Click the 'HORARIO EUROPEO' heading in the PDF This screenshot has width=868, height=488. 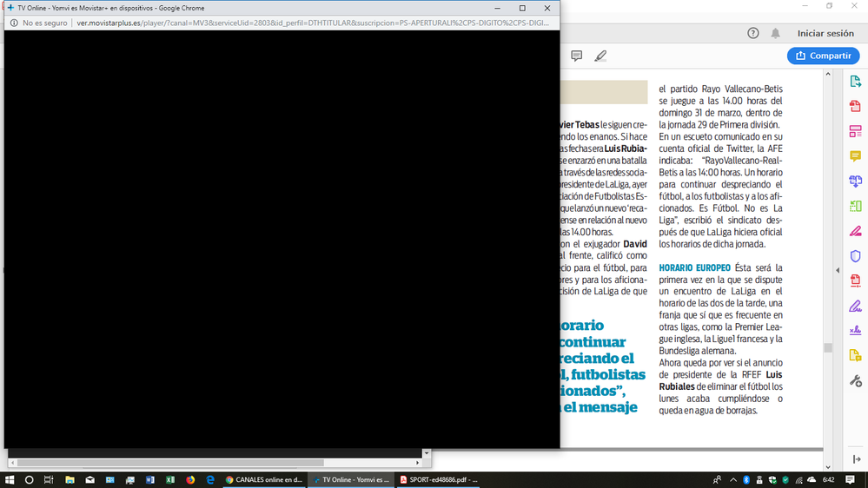click(694, 267)
